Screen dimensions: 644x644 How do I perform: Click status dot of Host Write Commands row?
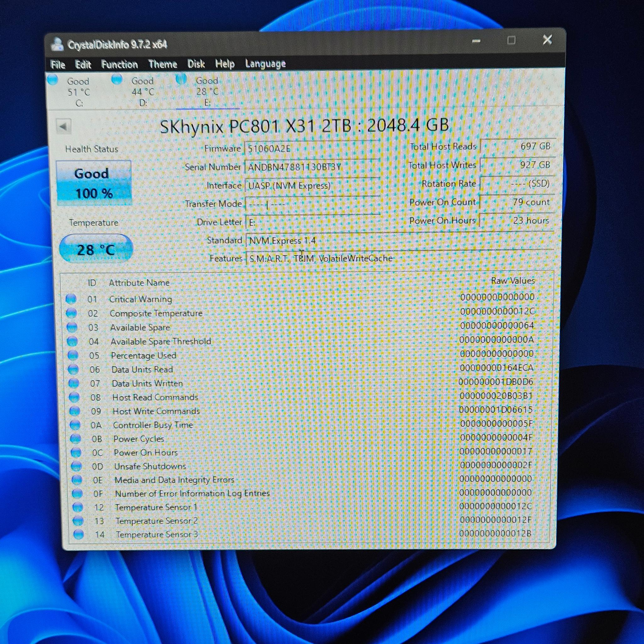(x=74, y=411)
